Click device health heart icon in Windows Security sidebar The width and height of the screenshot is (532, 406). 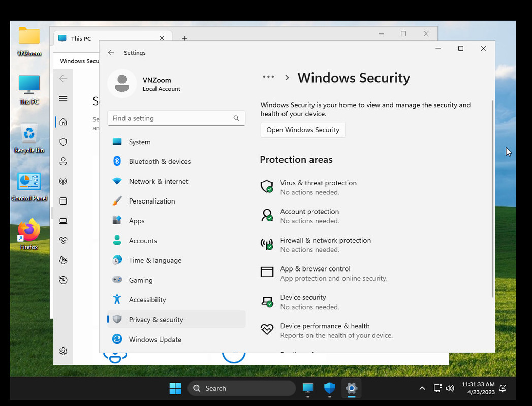(x=63, y=241)
